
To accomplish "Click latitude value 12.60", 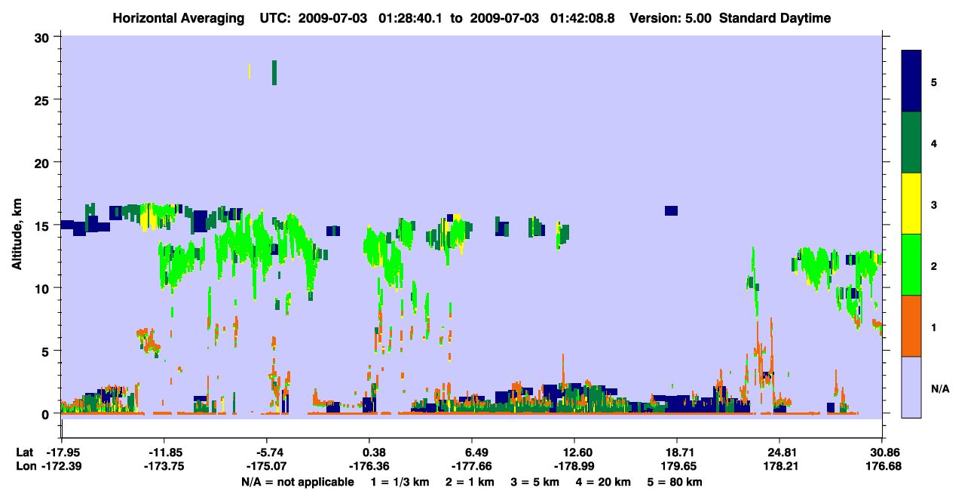I will pos(574,452).
